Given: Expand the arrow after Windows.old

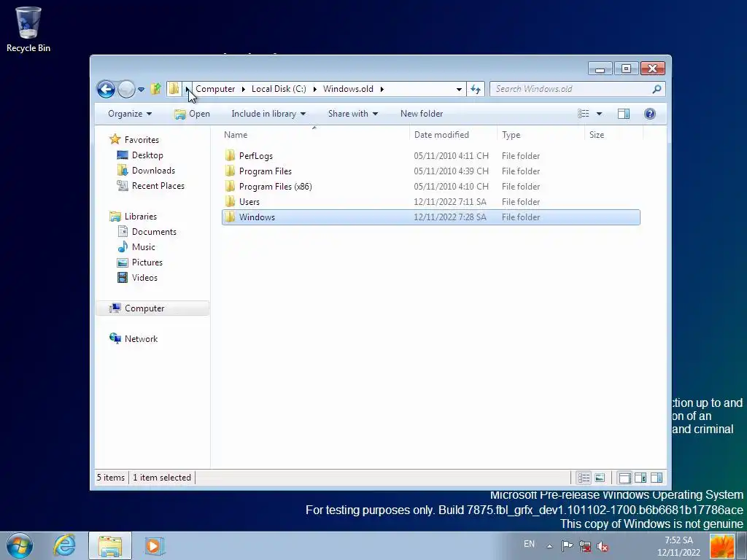Looking at the screenshot, I should pyautogui.click(x=382, y=89).
